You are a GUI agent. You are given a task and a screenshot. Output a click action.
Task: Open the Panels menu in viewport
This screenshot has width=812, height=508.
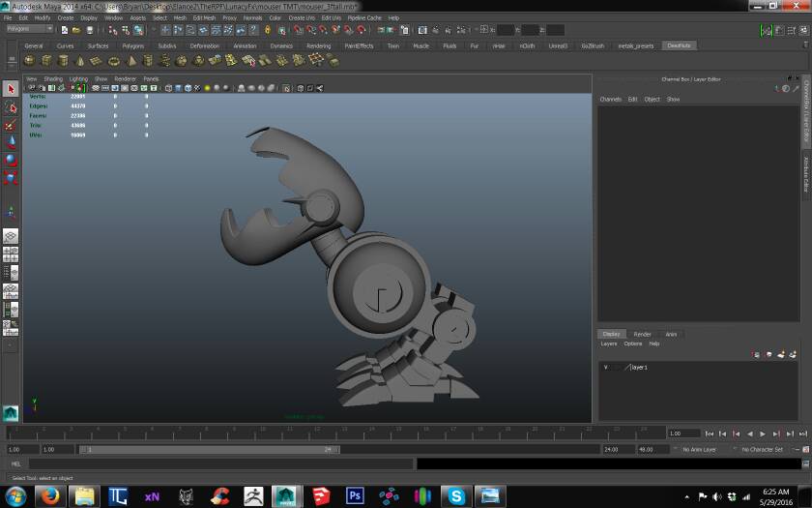point(151,78)
